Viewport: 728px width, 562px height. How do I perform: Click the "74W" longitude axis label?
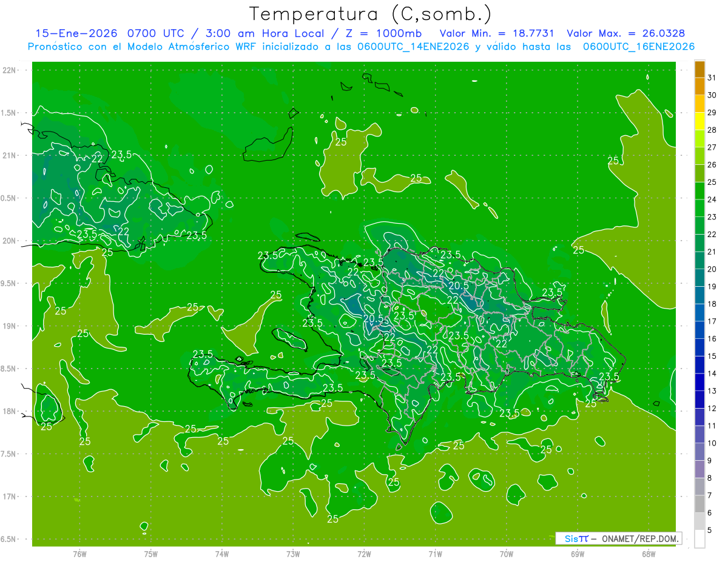(x=222, y=554)
